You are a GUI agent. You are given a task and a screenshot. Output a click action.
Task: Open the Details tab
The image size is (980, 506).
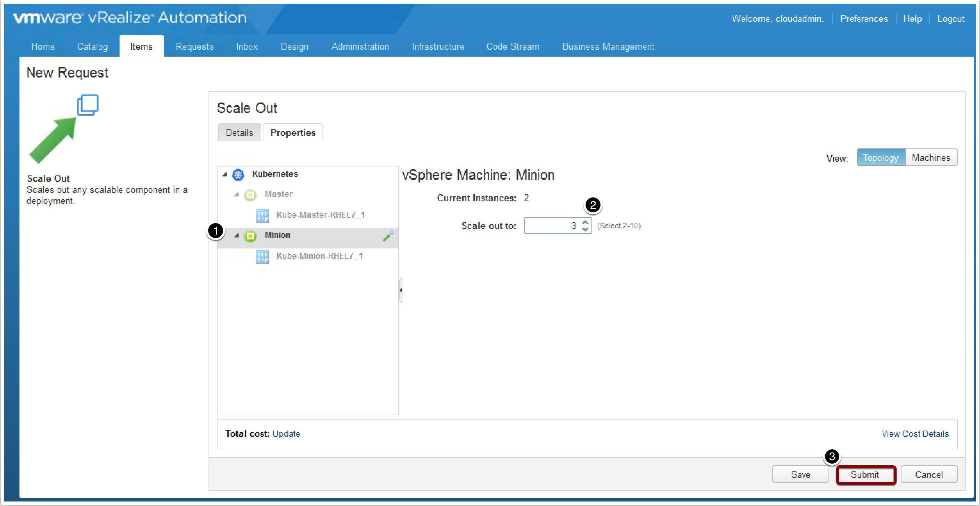click(x=239, y=133)
